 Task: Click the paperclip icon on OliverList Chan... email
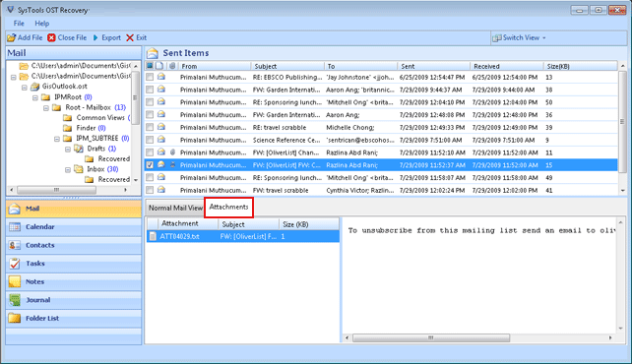[172, 152]
